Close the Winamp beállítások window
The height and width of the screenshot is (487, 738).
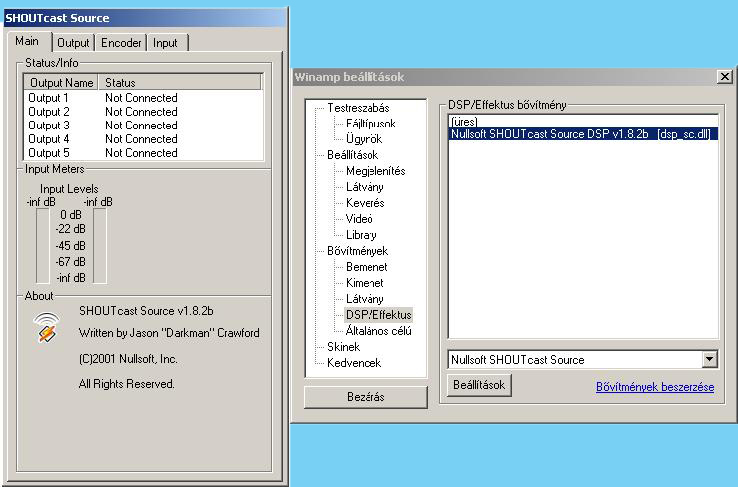pos(725,77)
